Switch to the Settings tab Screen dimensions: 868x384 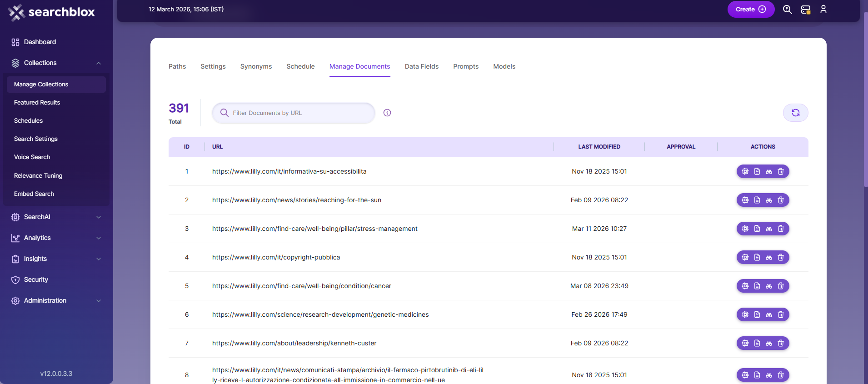click(213, 66)
